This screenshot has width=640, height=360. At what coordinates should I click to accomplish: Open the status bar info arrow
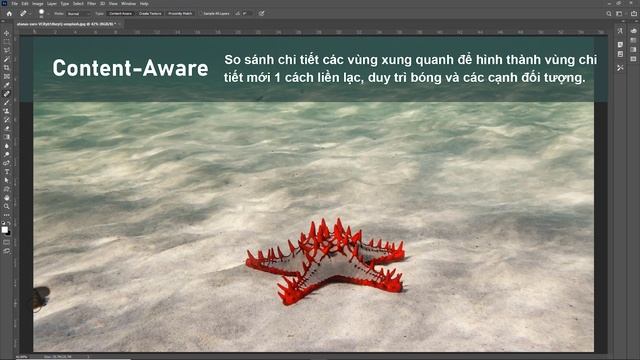(x=88, y=357)
